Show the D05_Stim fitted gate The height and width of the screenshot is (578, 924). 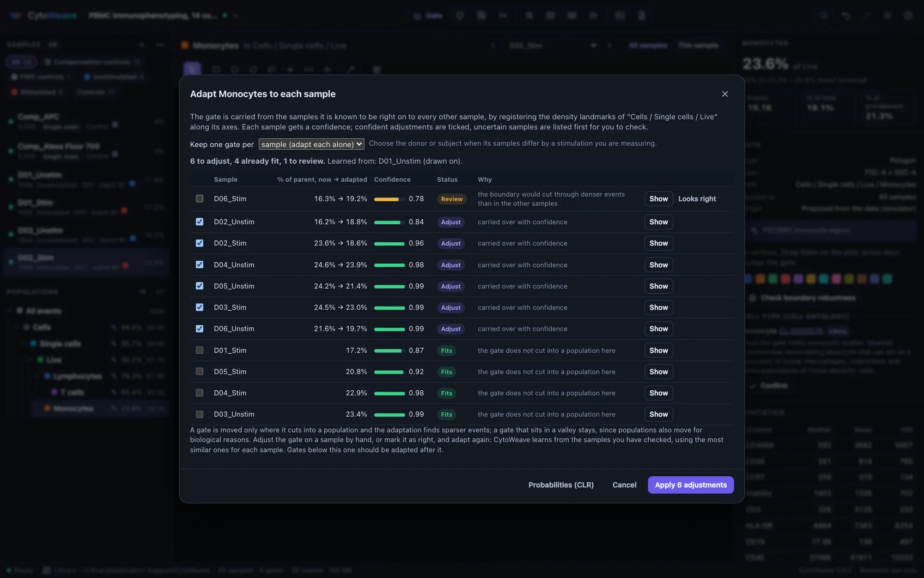pyautogui.click(x=658, y=372)
